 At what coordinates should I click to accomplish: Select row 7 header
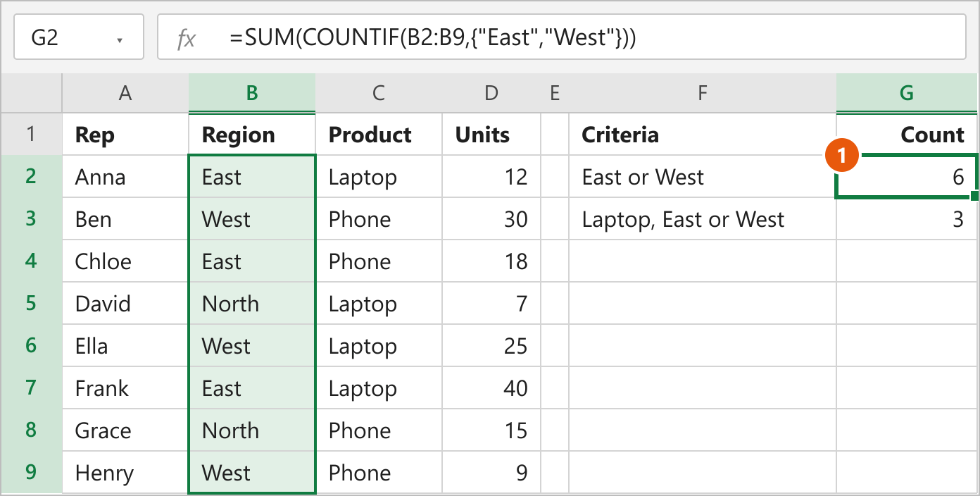[x=31, y=387]
